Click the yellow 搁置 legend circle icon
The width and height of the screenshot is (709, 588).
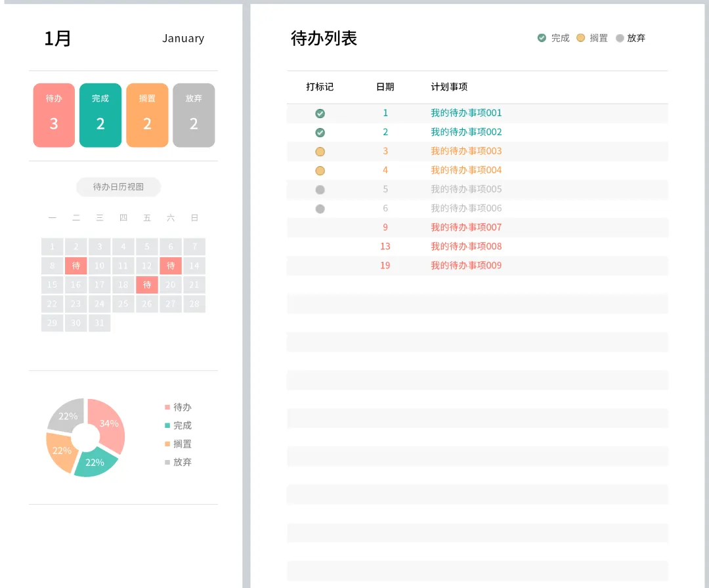tap(580, 38)
